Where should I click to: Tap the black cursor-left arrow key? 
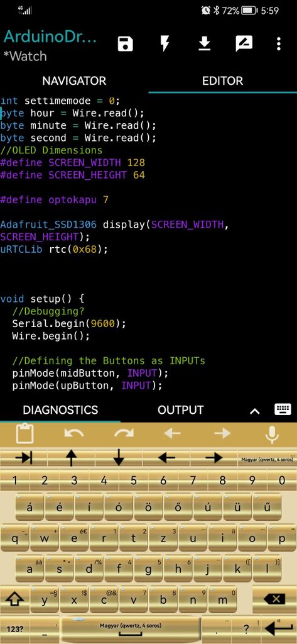(x=166, y=458)
